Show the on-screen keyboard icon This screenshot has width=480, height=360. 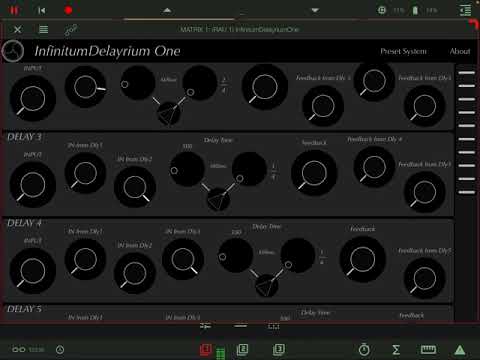coord(428,349)
